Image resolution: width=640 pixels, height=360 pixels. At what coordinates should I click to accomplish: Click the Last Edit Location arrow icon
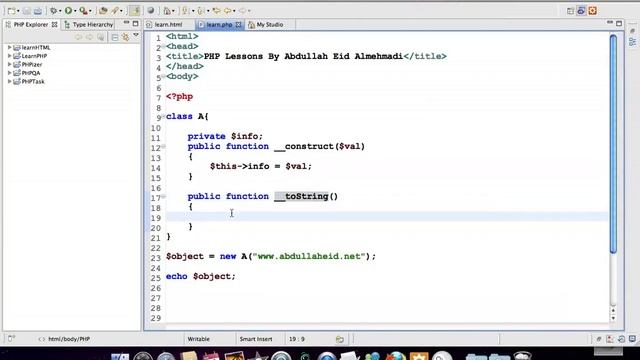tap(216, 11)
